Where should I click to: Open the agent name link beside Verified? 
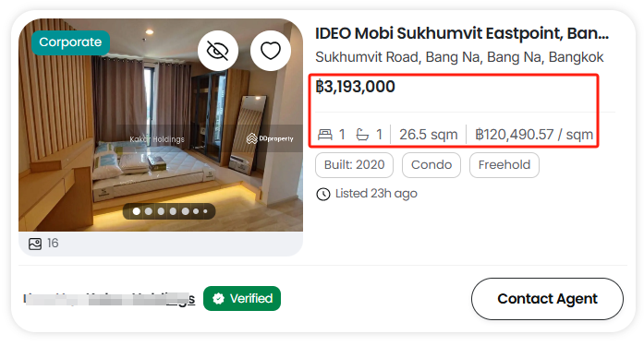109,299
